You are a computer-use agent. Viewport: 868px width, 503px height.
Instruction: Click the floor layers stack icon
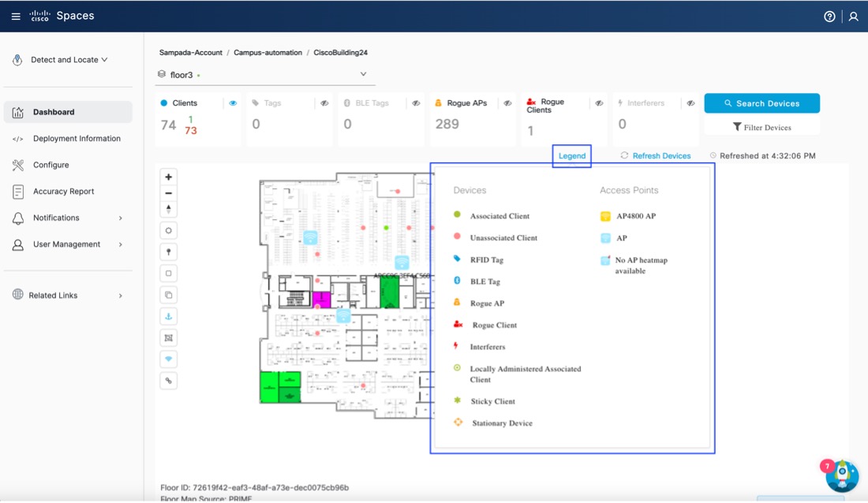tap(162, 74)
